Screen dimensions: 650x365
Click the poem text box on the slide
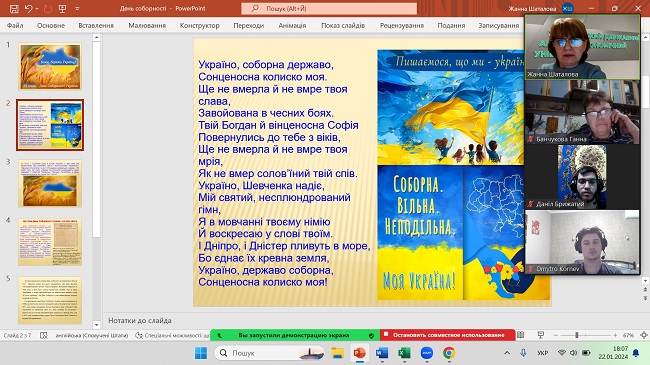(284, 173)
